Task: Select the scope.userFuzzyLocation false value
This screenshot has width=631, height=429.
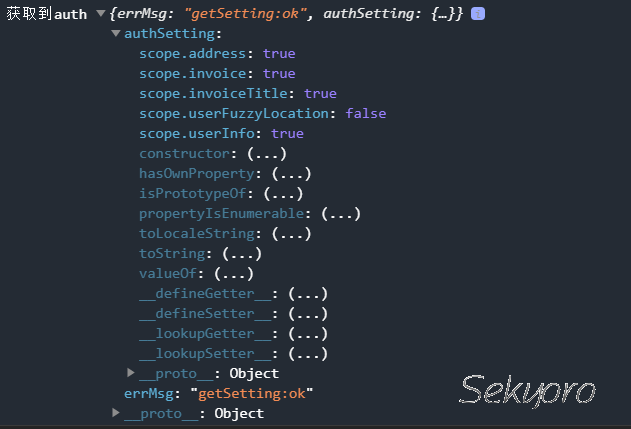Action: [x=366, y=113]
